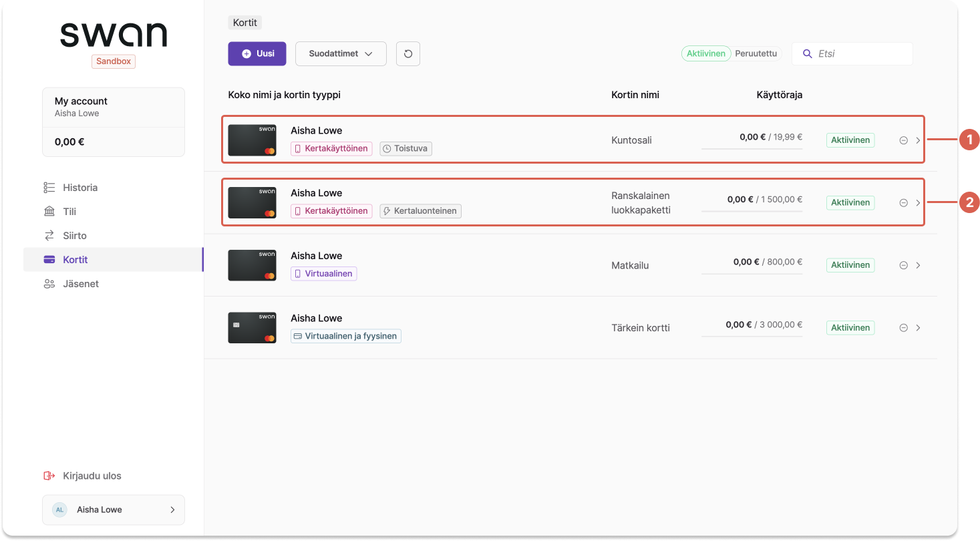Click the Historia list icon in the sidebar

49,188
